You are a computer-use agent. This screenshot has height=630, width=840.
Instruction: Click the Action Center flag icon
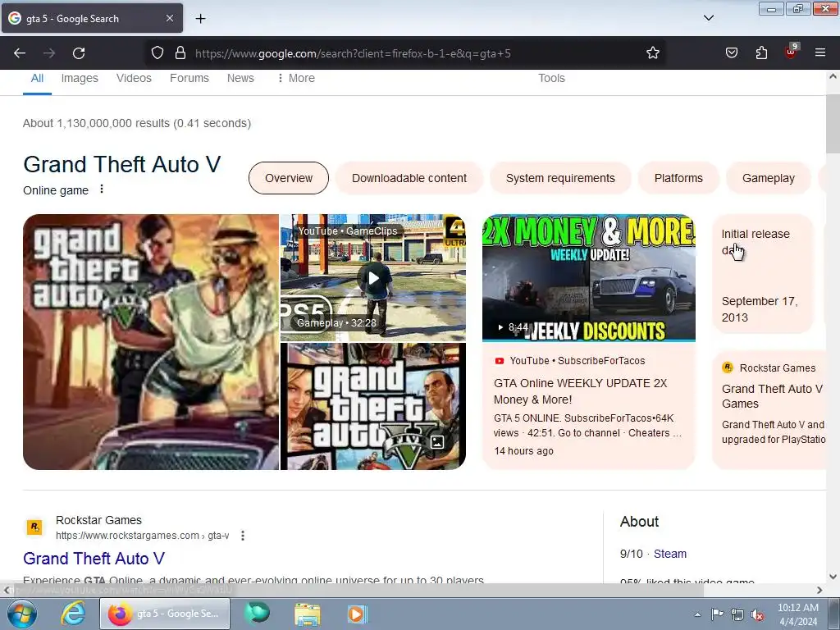(x=717, y=614)
